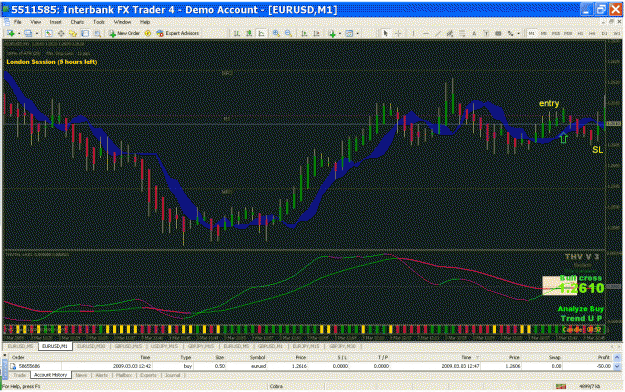Select the H1 timeframe button
Screen dimensions: 625x392
[580, 33]
